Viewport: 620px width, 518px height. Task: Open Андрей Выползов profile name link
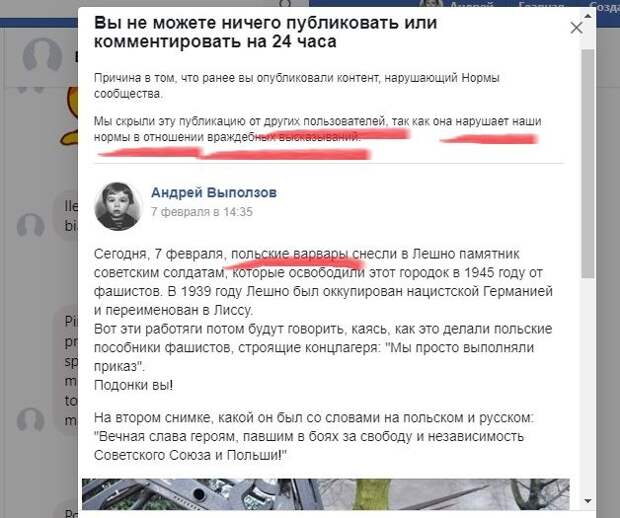click(x=214, y=193)
